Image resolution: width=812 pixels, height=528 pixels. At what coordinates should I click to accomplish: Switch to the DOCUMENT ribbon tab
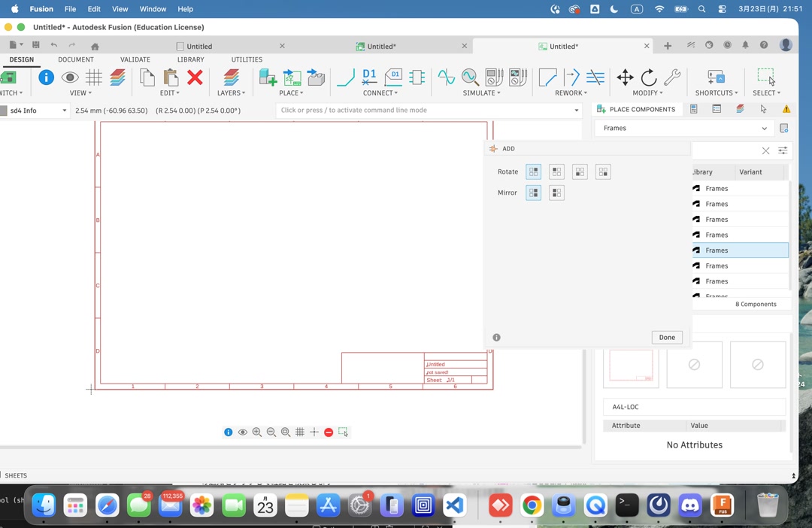point(76,59)
